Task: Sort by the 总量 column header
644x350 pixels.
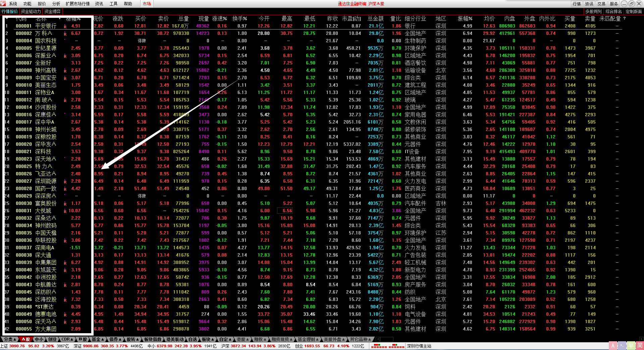Action: coord(183,19)
